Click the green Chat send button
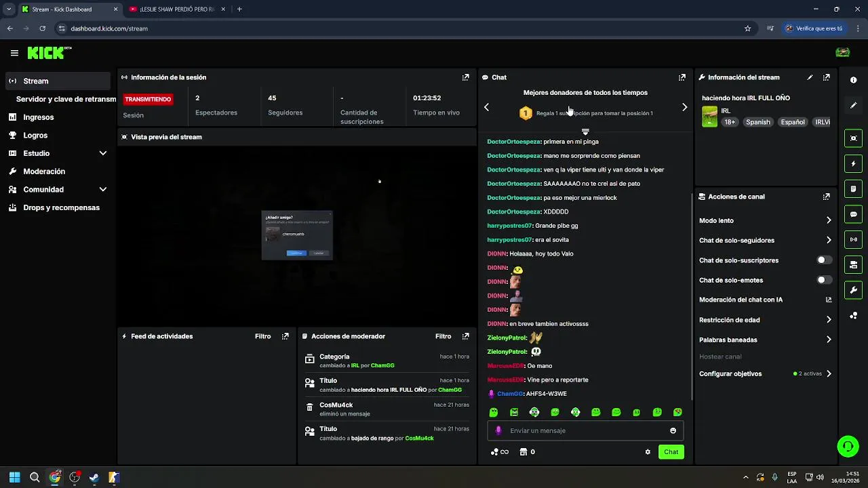The width and height of the screenshot is (868, 488). pos(671,452)
